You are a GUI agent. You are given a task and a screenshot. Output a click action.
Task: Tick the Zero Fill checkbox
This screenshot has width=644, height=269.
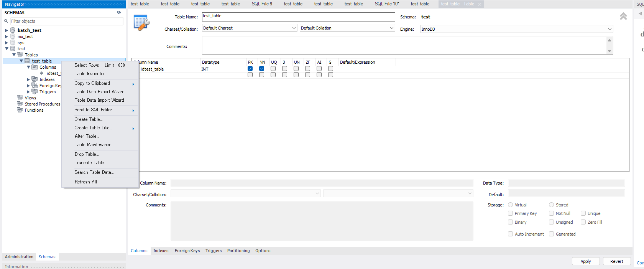tap(583, 222)
